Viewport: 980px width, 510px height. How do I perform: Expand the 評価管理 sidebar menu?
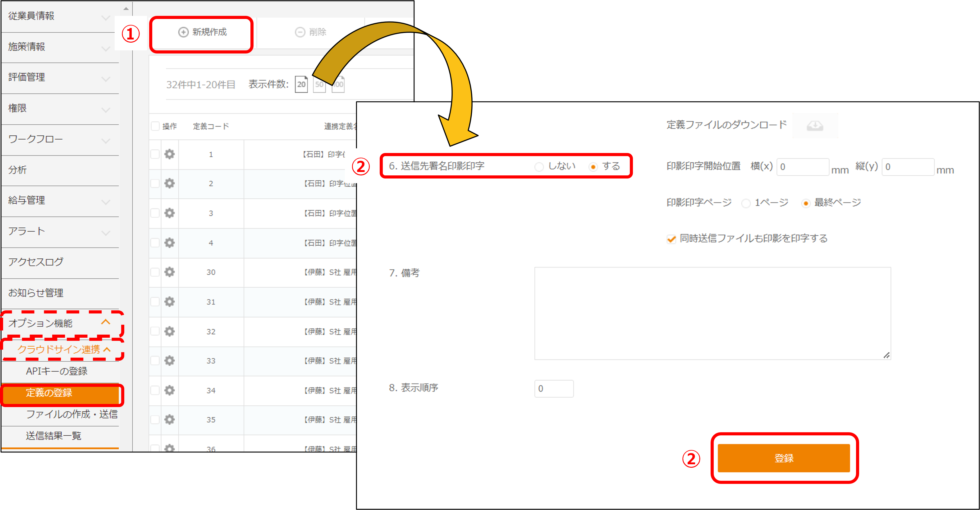pos(60,78)
